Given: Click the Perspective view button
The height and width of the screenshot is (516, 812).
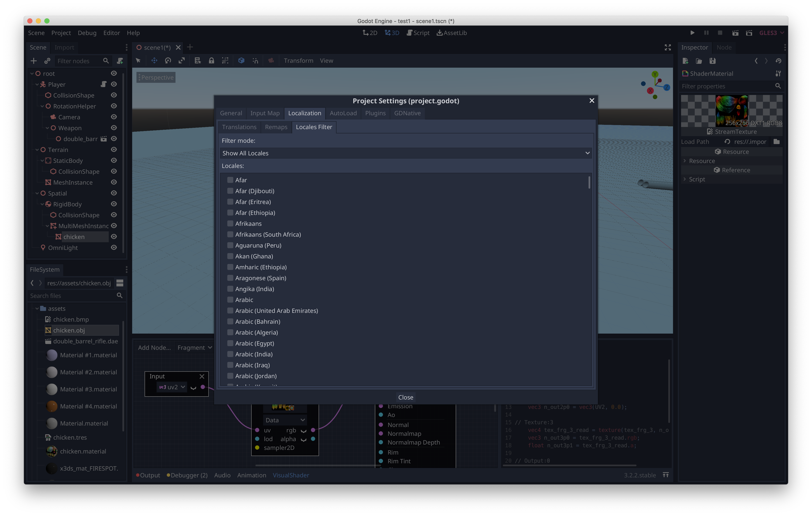Looking at the screenshot, I should pos(156,77).
